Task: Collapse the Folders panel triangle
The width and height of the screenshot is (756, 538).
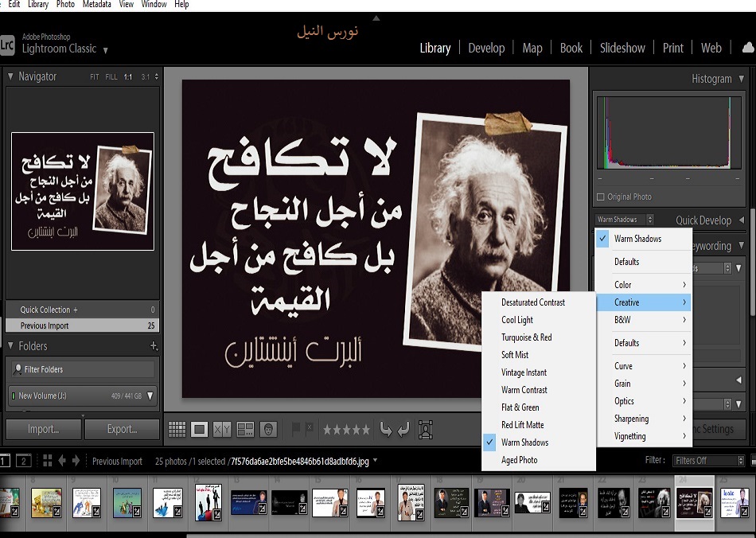Action: [10, 345]
